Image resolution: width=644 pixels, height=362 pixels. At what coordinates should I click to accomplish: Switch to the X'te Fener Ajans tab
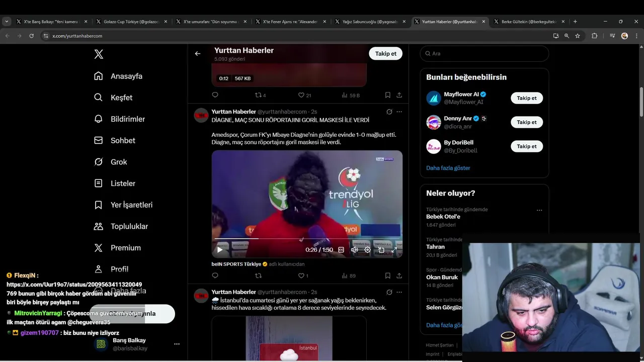click(x=291, y=22)
